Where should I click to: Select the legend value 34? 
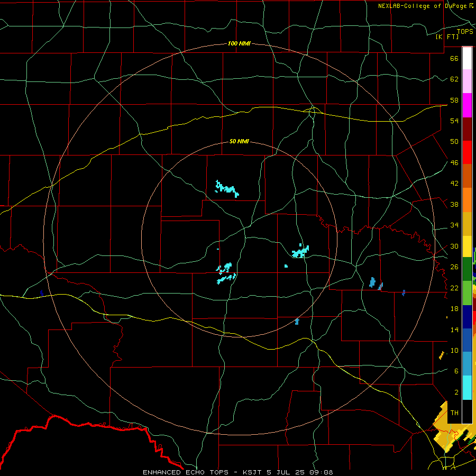point(454,225)
